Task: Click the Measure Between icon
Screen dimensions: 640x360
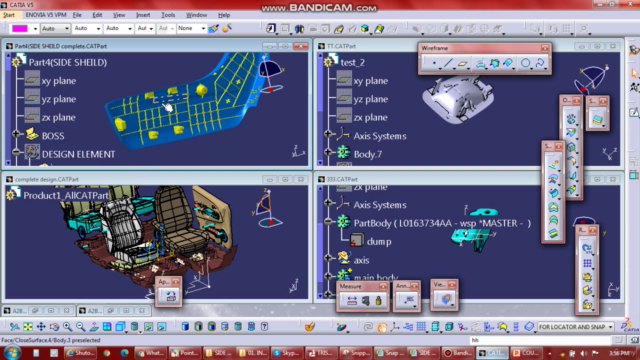Action: click(x=352, y=301)
